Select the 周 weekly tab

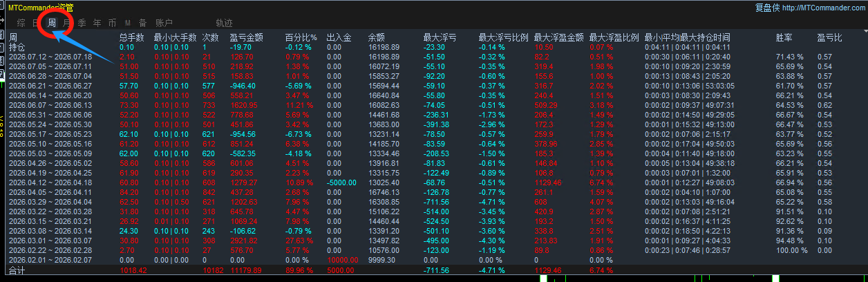coord(52,23)
